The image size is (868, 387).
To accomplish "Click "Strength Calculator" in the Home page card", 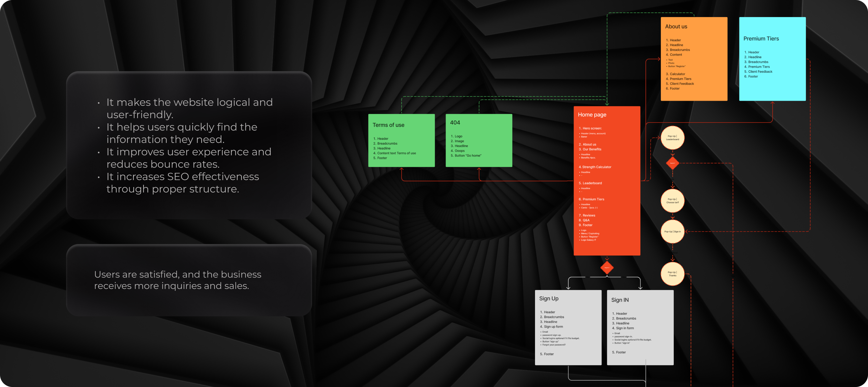I will [595, 167].
